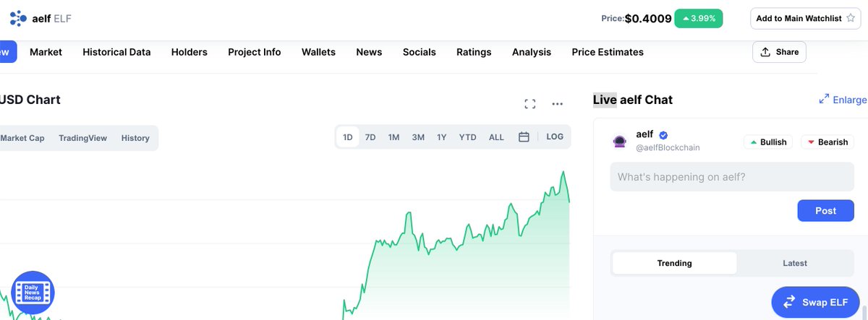Select the 1Y chart range
The image size is (868, 320).
click(441, 137)
